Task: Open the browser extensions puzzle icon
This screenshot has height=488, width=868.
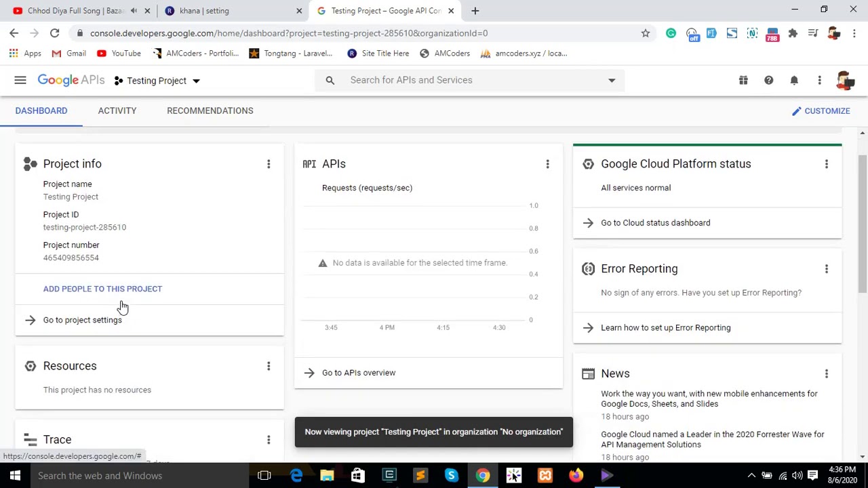Action: [793, 33]
